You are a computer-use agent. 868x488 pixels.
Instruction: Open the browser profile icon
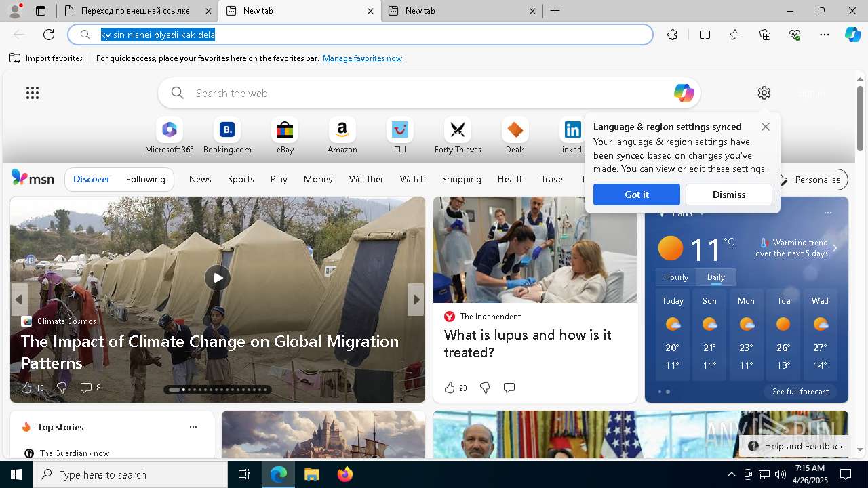(14, 11)
